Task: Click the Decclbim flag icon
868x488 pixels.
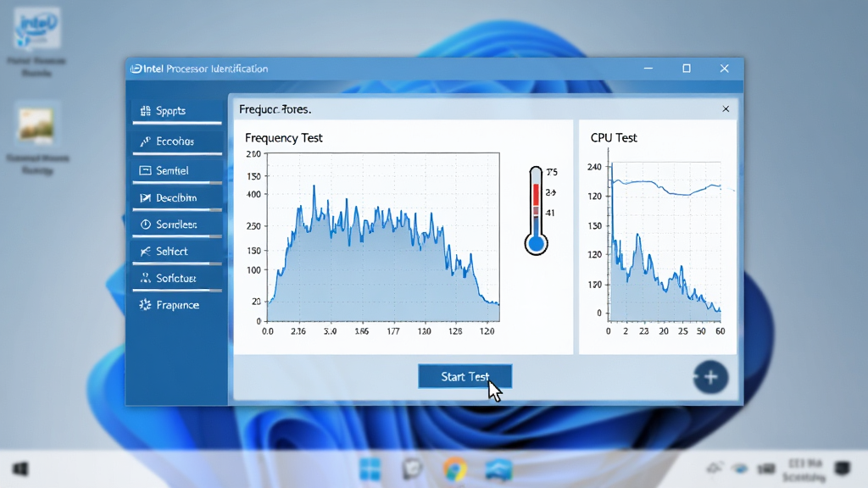Action: [145, 197]
